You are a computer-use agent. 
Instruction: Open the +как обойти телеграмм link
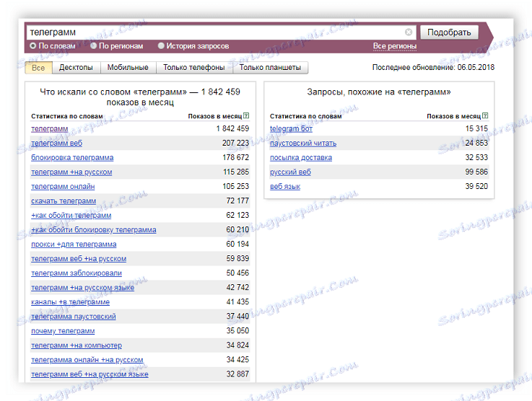coord(71,215)
